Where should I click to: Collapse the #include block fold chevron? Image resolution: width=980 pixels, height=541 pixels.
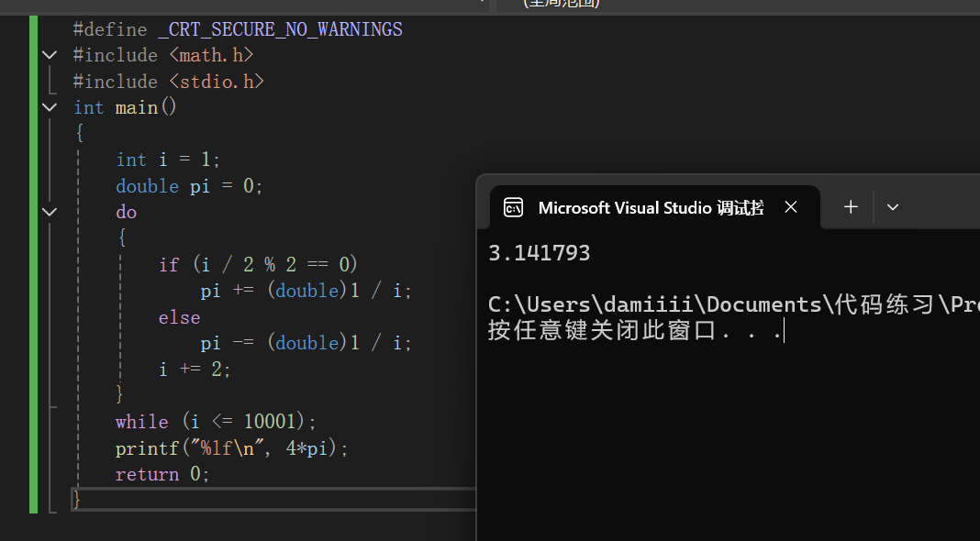pos(50,55)
